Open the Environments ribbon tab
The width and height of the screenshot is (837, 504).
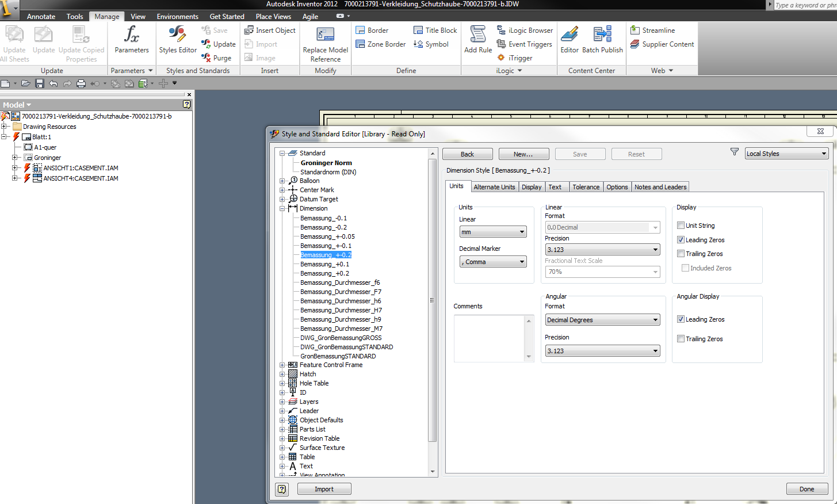coord(177,17)
